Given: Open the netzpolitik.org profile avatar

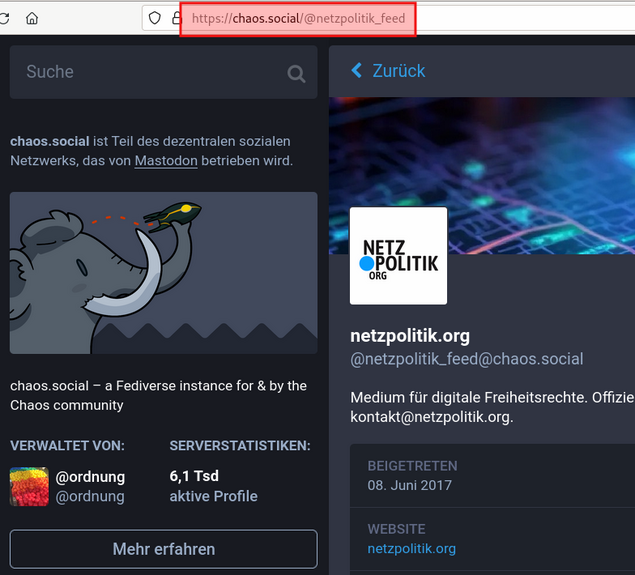Looking at the screenshot, I should 398,256.
